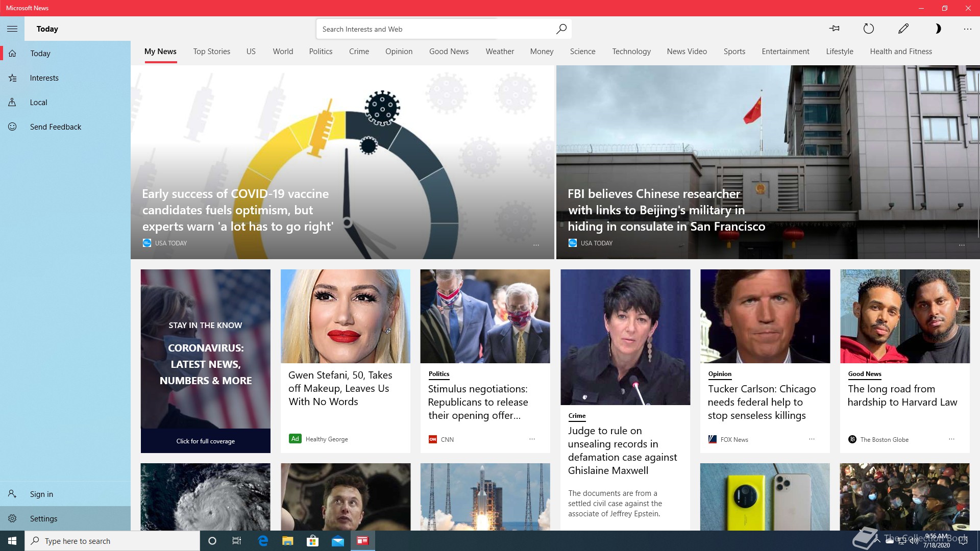Viewport: 980px width, 551px height.
Task: Click the Windows Start button
Action: (x=12, y=541)
